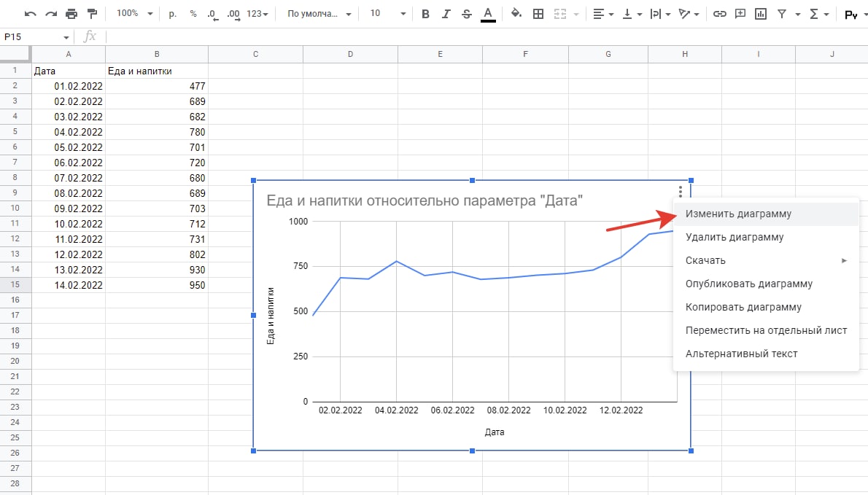Click the insert comment icon

tap(740, 14)
